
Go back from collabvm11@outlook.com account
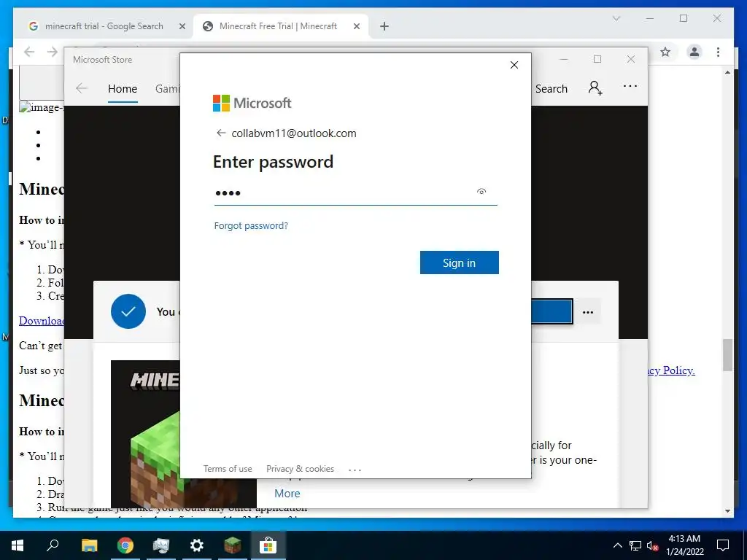click(x=220, y=133)
